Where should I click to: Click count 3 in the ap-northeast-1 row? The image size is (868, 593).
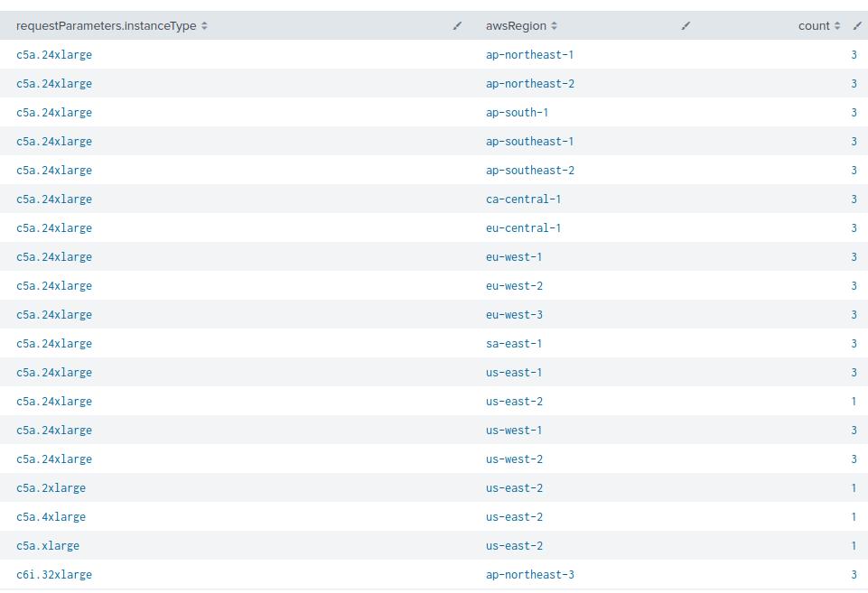(x=854, y=55)
